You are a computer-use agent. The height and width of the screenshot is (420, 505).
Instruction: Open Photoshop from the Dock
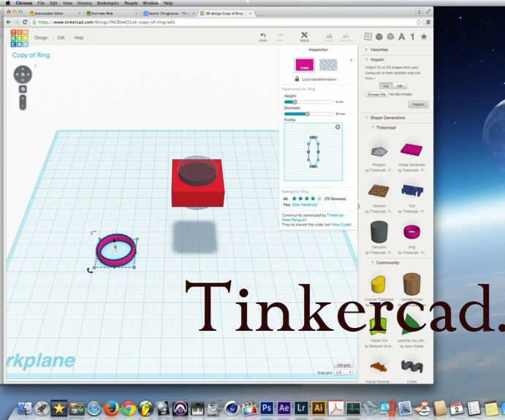click(267, 408)
